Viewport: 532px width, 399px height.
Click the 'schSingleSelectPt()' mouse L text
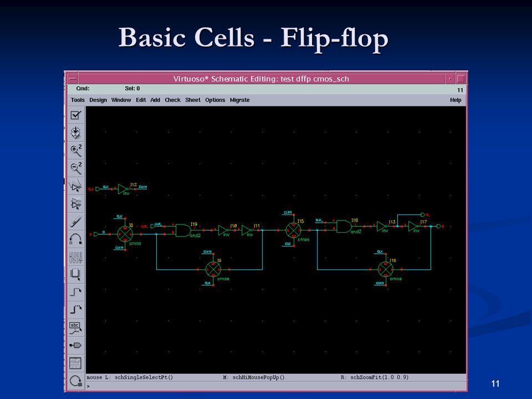(144, 377)
